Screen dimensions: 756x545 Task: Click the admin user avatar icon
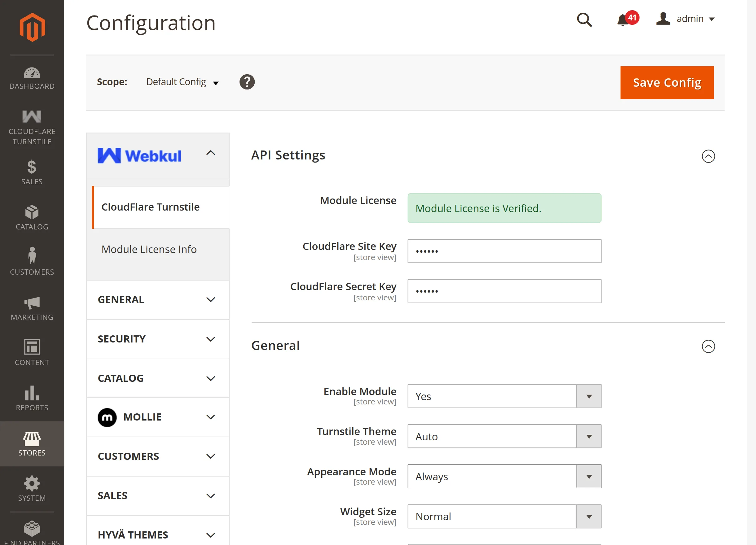[663, 19]
